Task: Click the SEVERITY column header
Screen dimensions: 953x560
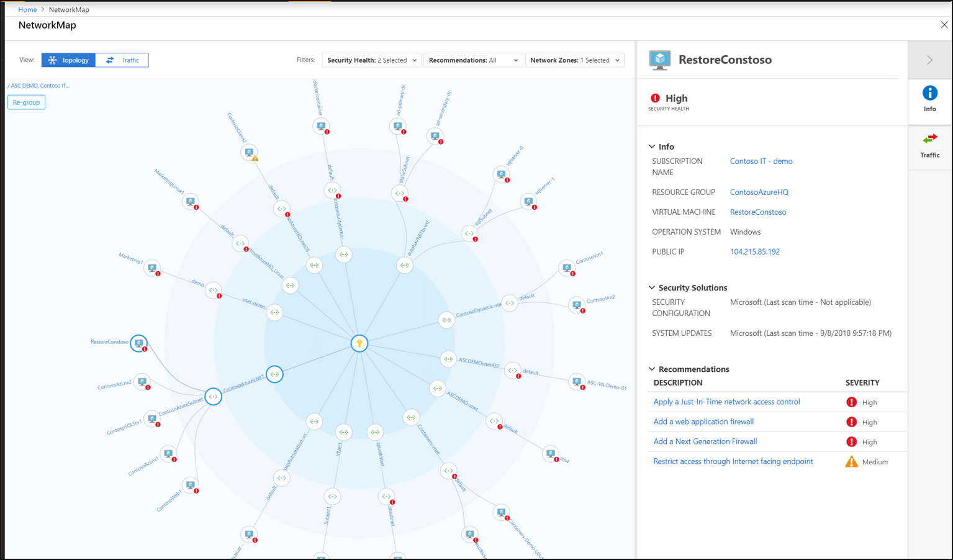Action: coord(862,383)
